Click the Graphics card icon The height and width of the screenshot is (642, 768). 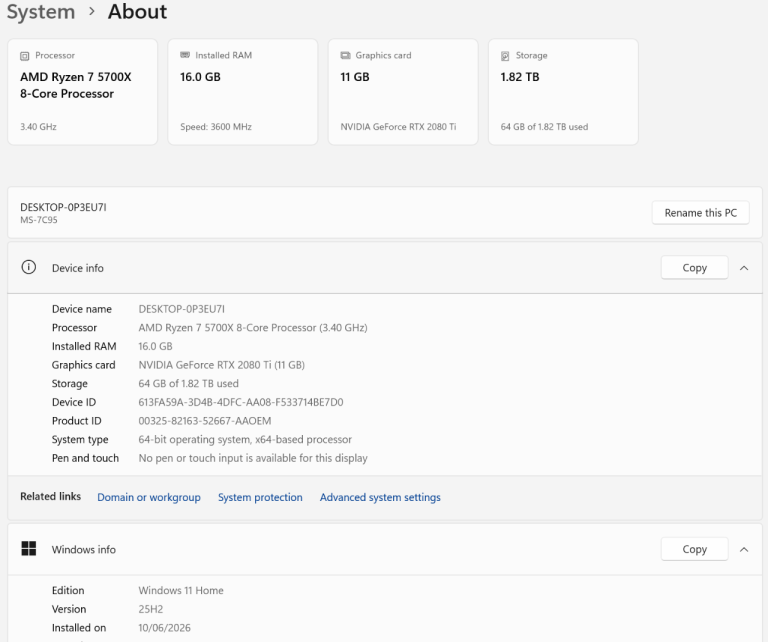tap(345, 55)
